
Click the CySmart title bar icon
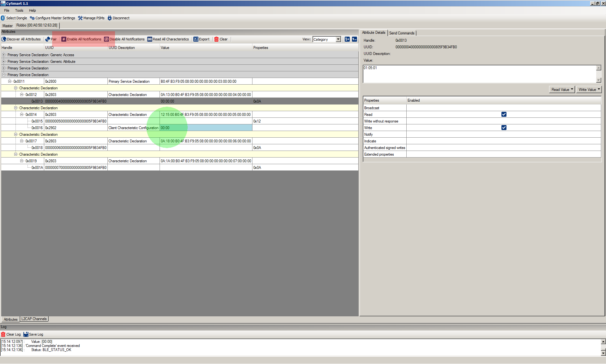pos(3,3)
